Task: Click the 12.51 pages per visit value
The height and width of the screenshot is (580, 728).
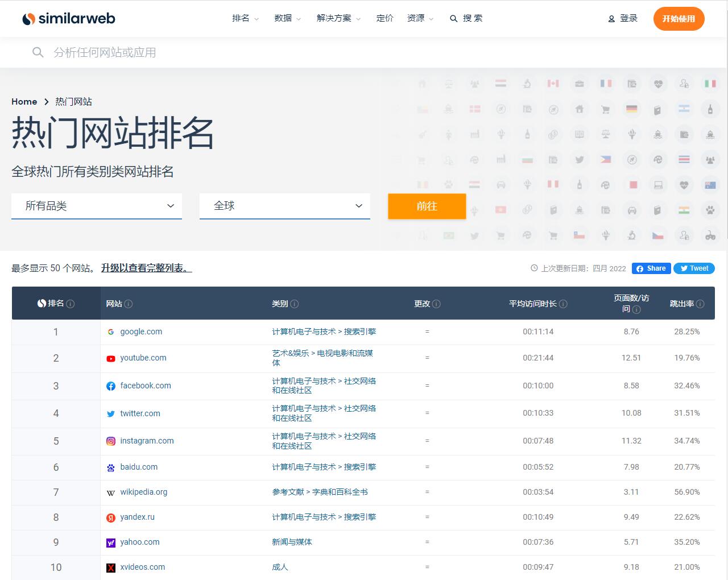Action: pyautogui.click(x=631, y=358)
